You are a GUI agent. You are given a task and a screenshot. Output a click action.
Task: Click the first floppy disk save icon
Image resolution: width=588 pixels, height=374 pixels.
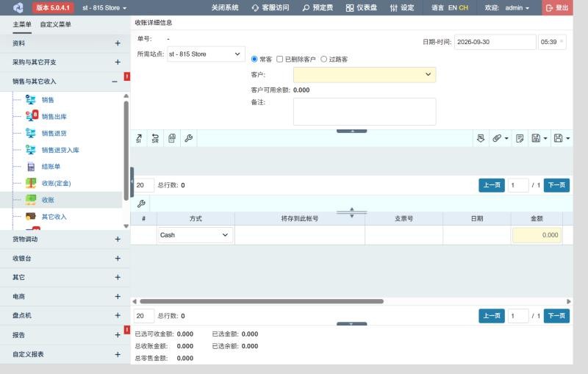tap(536, 138)
